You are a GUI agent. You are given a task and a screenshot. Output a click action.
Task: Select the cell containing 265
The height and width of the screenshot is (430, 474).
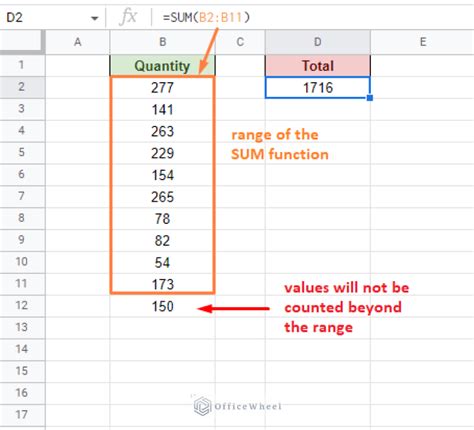tap(162, 197)
